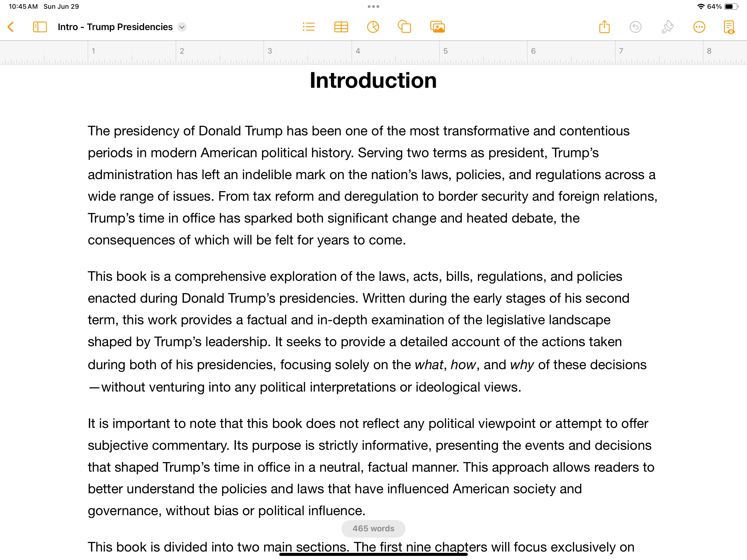Tap the battery percentage indicator
This screenshot has width=747, height=560.
tap(714, 6)
